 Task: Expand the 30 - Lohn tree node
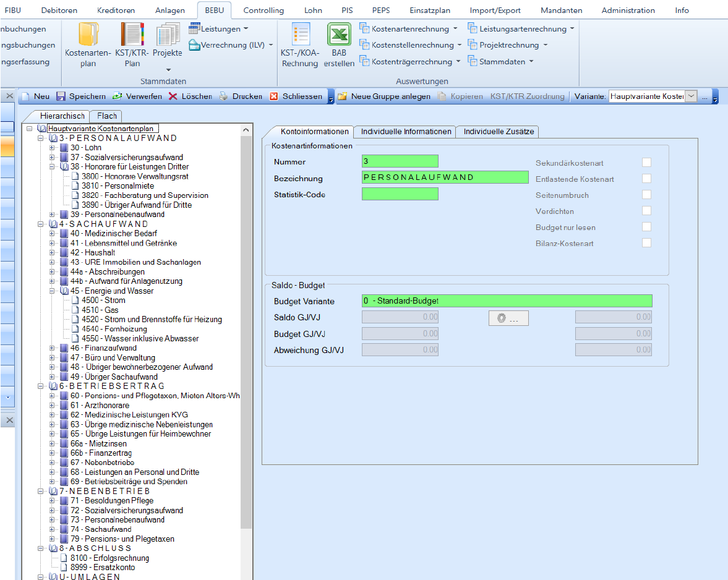[53, 148]
